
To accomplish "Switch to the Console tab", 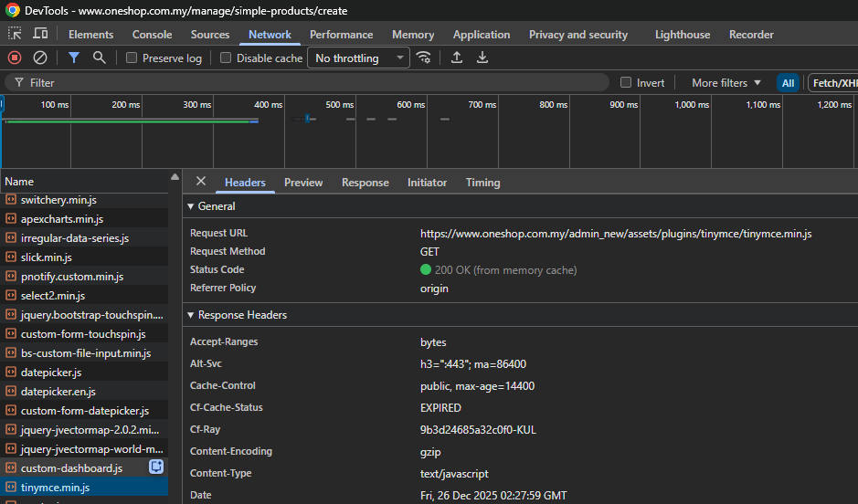I will click(x=152, y=35).
